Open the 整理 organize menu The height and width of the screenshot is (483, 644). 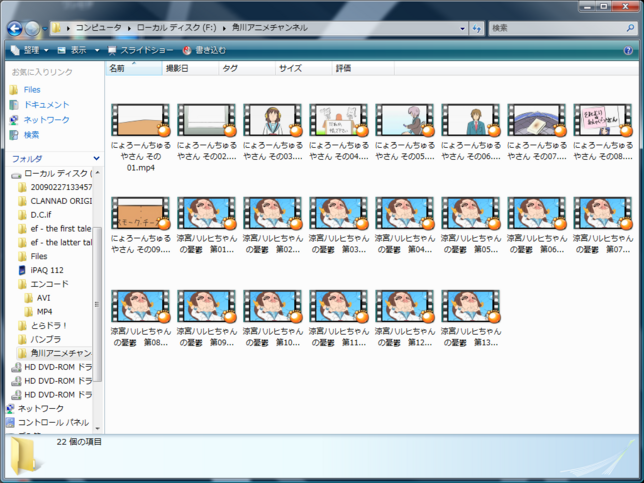point(30,51)
